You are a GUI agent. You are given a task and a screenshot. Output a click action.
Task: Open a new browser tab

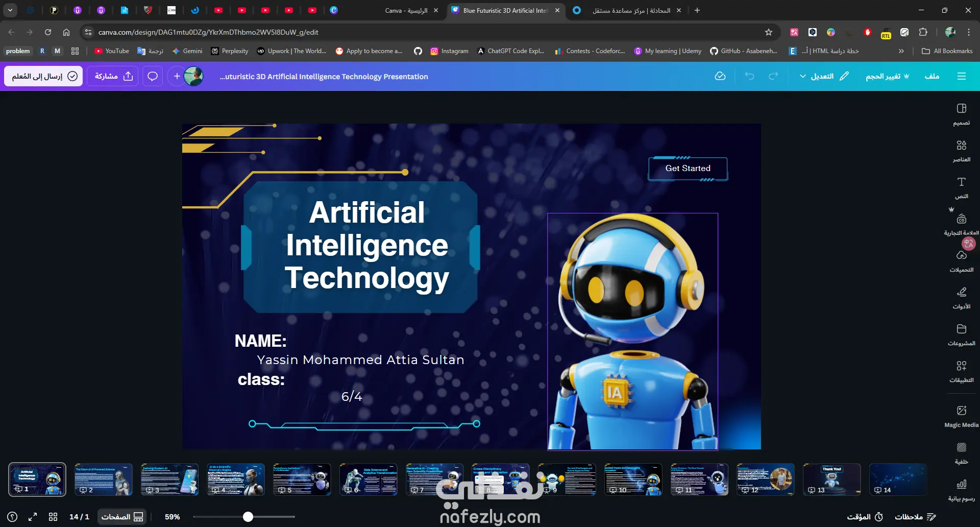coord(697,10)
